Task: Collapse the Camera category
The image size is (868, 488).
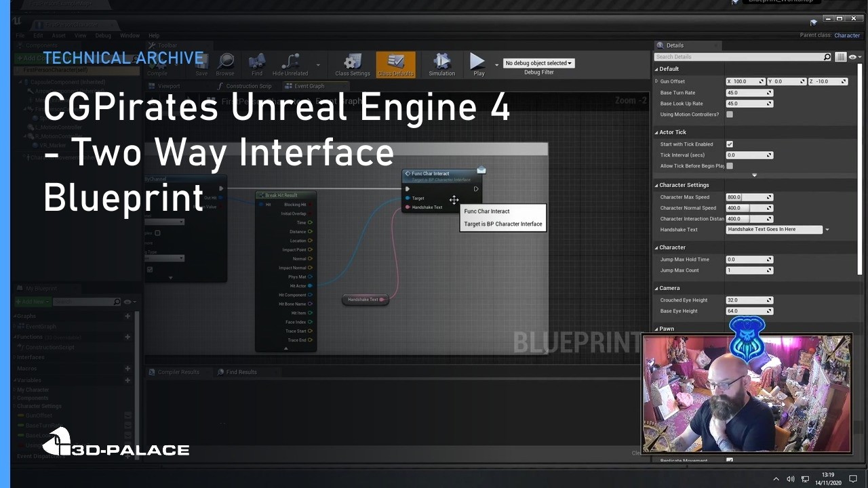Action: coord(656,288)
